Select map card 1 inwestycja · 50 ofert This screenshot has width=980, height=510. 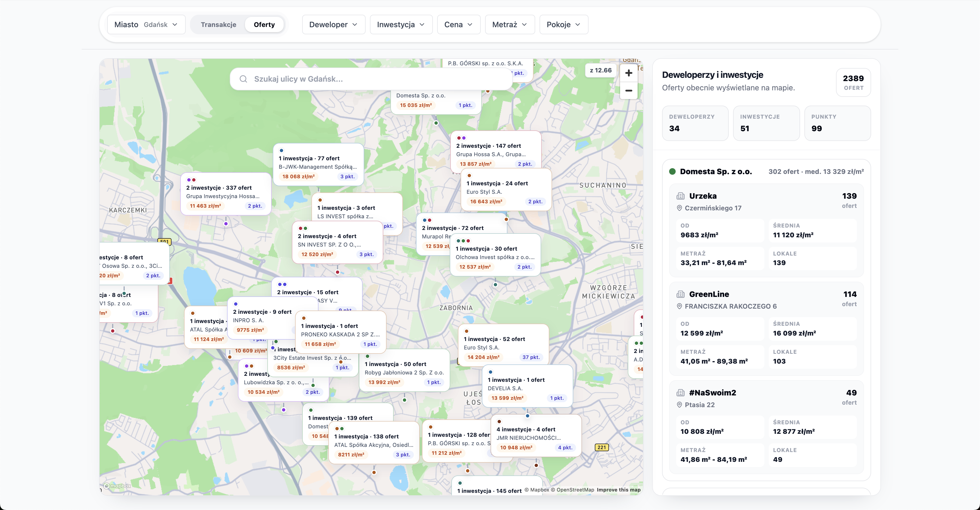405,370
